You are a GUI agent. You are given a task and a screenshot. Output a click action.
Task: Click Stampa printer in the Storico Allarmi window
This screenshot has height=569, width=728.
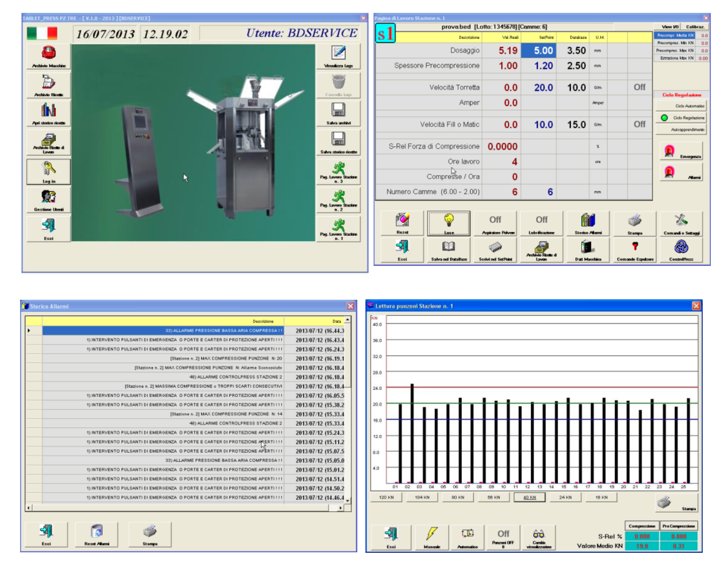(x=150, y=534)
